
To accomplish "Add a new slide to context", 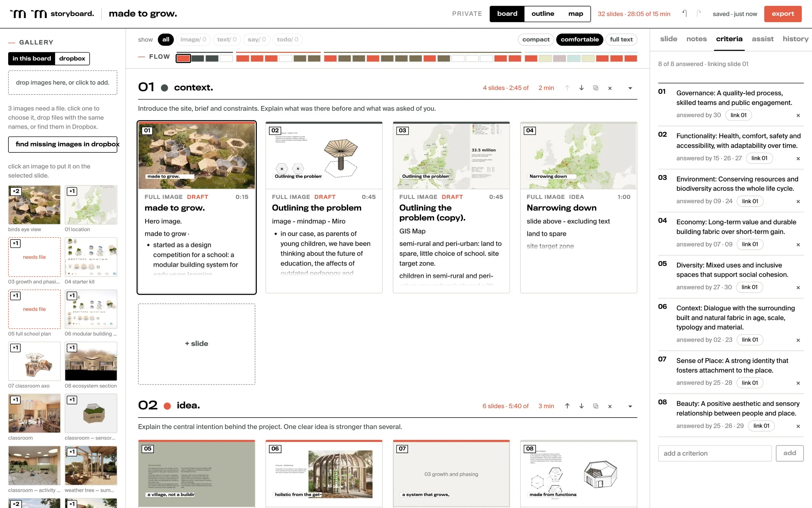I will (197, 344).
